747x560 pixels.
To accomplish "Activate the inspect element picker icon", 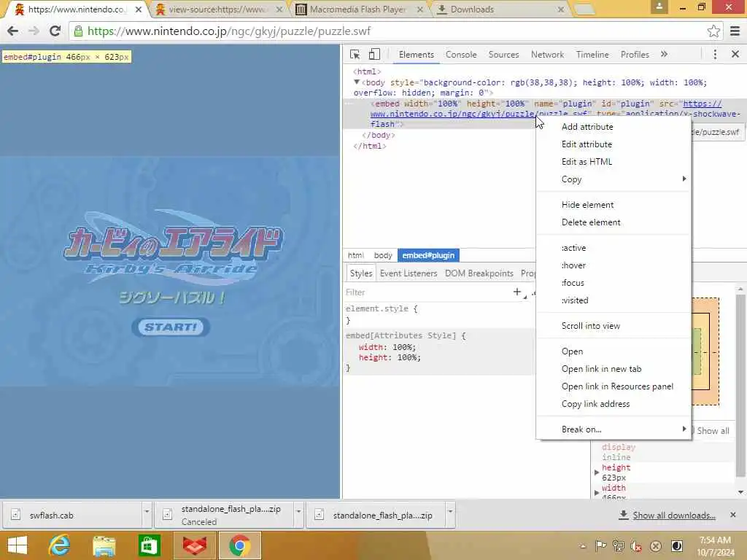I will click(x=355, y=54).
